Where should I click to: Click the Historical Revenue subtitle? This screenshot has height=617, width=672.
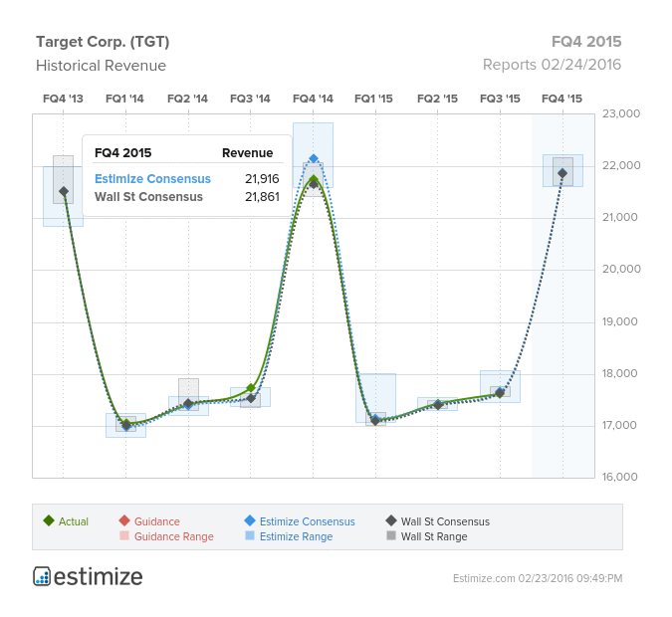[102, 66]
